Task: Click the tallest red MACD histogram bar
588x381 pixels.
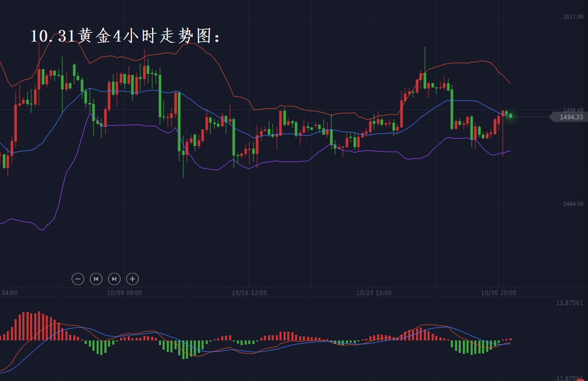Action: tap(24, 326)
